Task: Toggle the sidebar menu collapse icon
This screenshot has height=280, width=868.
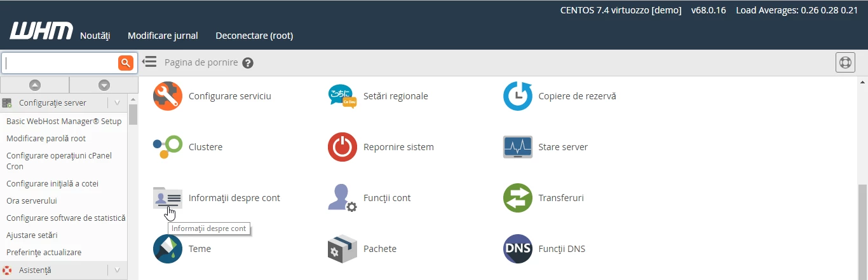Action: [x=149, y=62]
